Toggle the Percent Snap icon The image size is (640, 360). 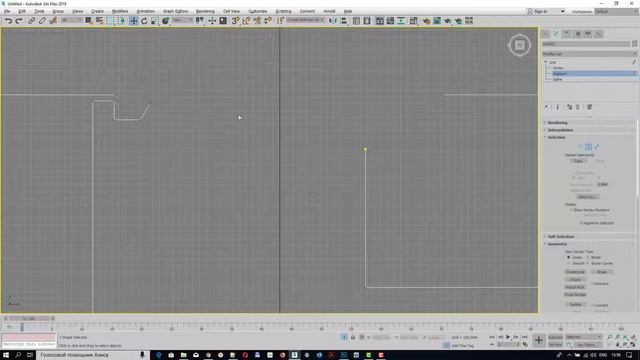[257, 20]
